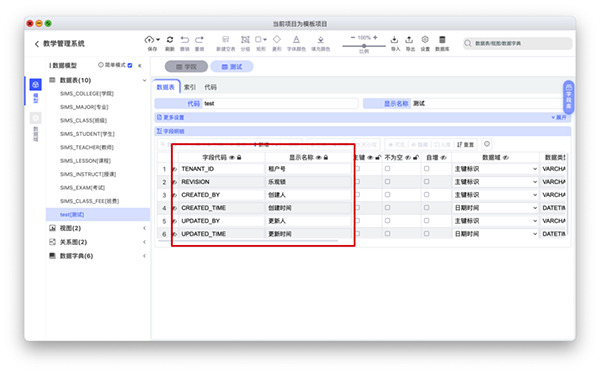Image resolution: width=600 pixels, height=373 pixels.
Task: Click lock icon in 显示名称 header
Action: [326, 158]
